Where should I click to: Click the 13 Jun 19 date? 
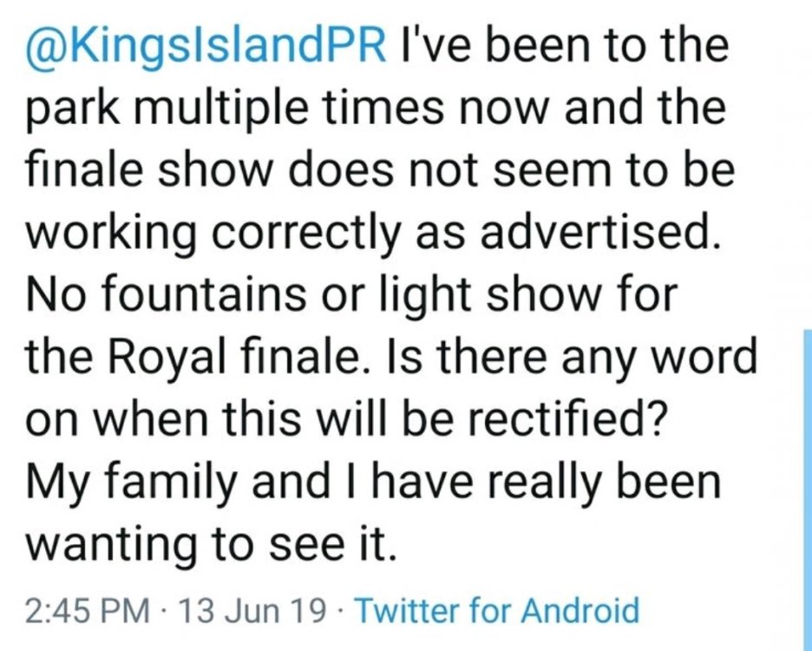pos(252,612)
